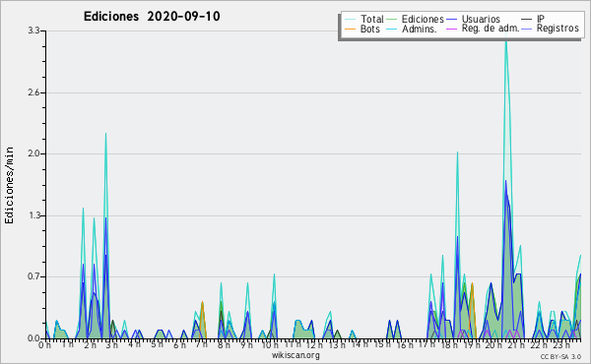Click the '0 h' x-axis label
Viewport: 591px width, 364px height.
click(x=45, y=345)
